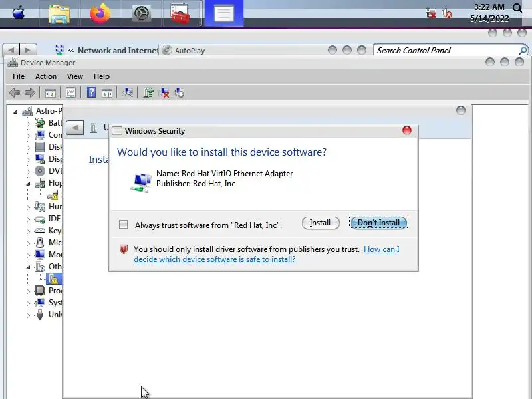This screenshot has height=399, width=532.
Task: Click the network disconnected tray icon
Action: click(x=431, y=13)
